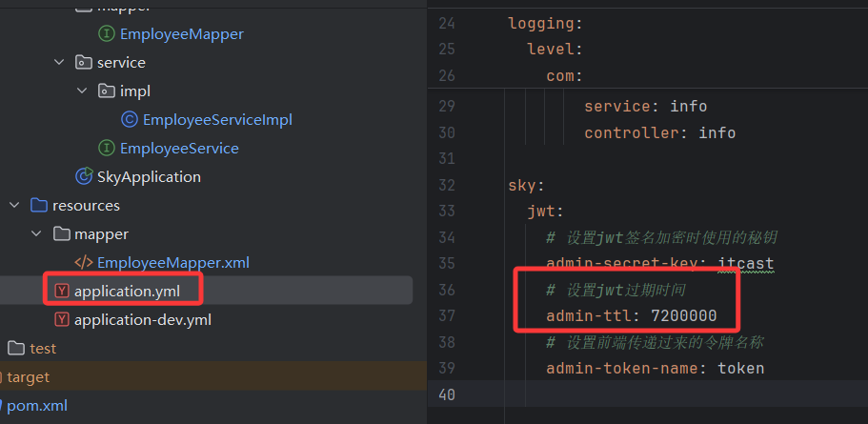The height and width of the screenshot is (424, 868).
Task: Select the EmployeeMapper interface icon
Action: [107, 34]
